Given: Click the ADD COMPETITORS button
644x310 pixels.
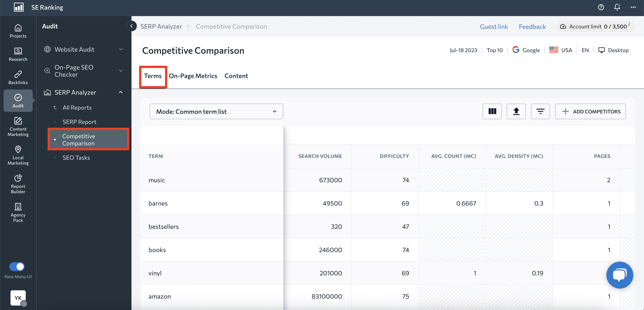Looking at the screenshot, I should tap(590, 111).
